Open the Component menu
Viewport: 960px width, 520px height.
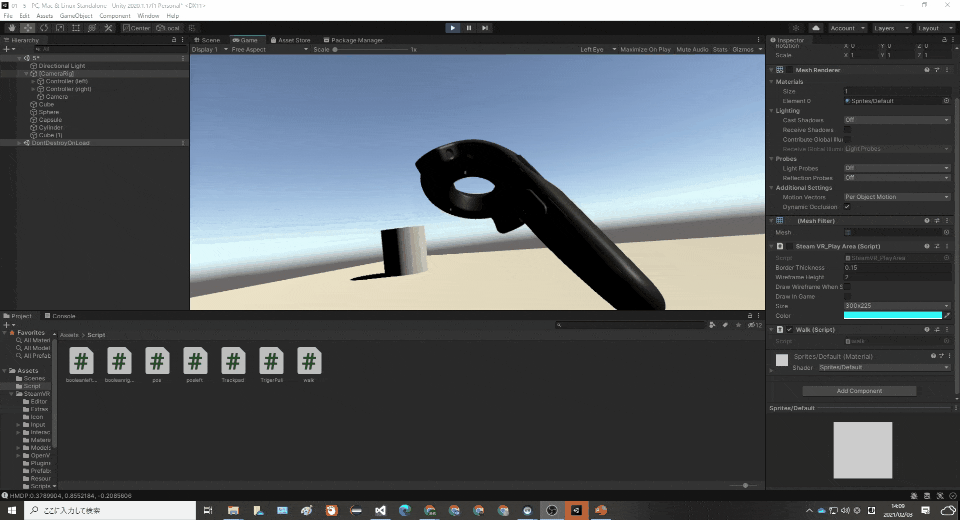[114, 16]
